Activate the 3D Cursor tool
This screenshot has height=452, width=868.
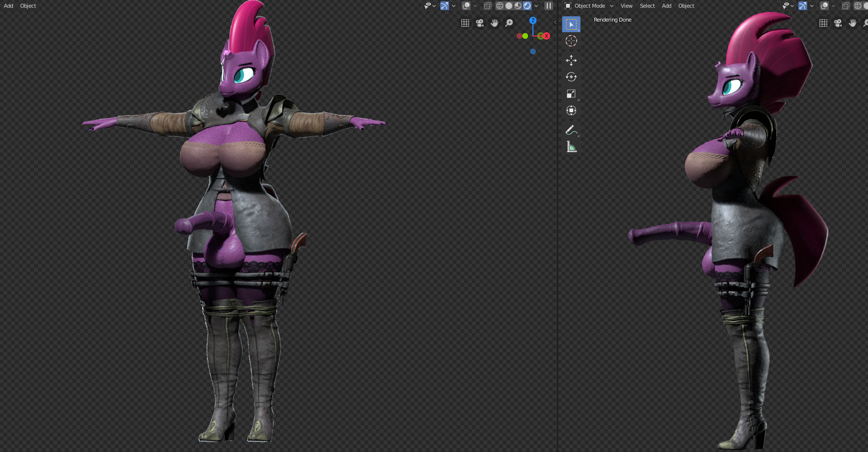click(571, 41)
